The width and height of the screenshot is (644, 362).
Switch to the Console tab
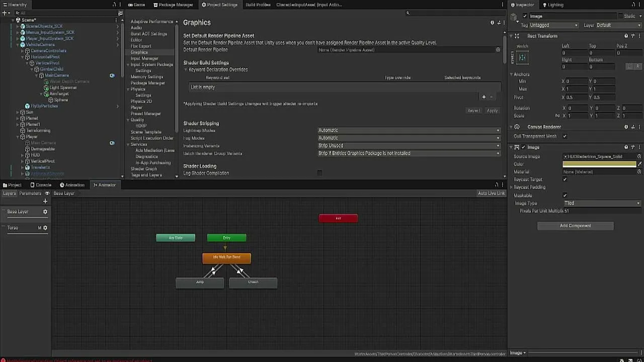tap(41, 185)
